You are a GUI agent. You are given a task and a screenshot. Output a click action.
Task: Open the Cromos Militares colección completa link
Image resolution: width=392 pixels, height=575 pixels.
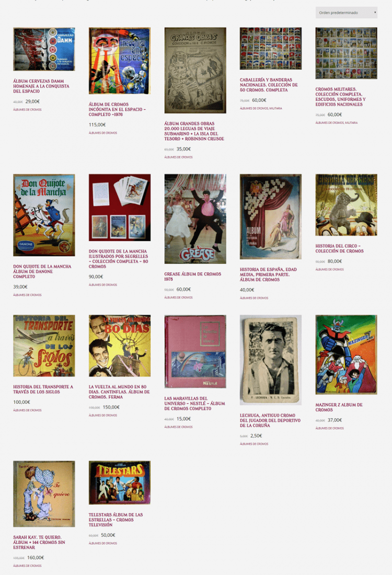click(x=340, y=97)
